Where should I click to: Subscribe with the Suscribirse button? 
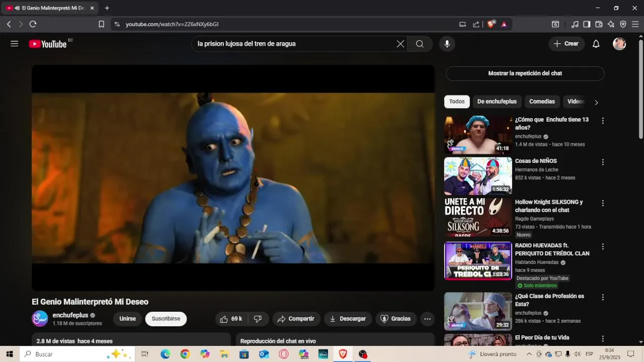166,319
